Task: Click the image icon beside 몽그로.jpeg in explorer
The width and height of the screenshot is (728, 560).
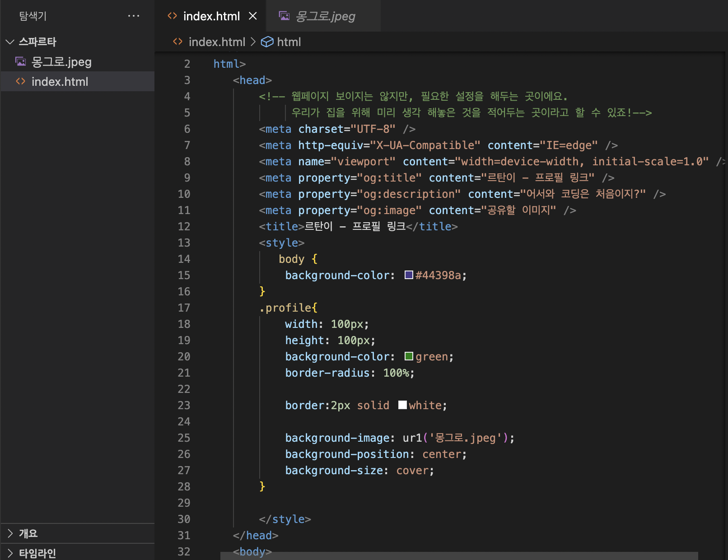Action: 21,61
